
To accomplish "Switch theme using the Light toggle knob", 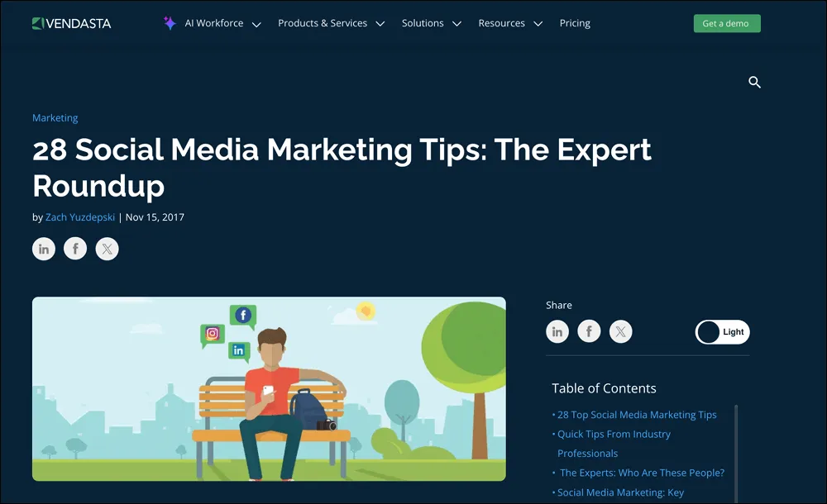I will [x=708, y=332].
